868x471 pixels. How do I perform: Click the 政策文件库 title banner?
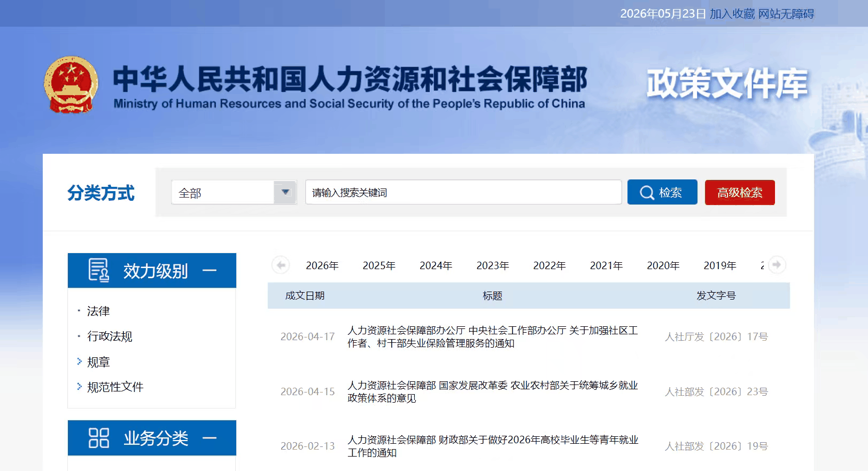[727, 84]
